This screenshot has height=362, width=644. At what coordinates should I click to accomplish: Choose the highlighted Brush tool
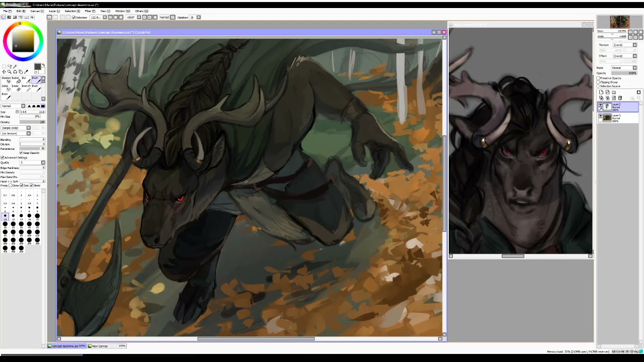pos(36,80)
